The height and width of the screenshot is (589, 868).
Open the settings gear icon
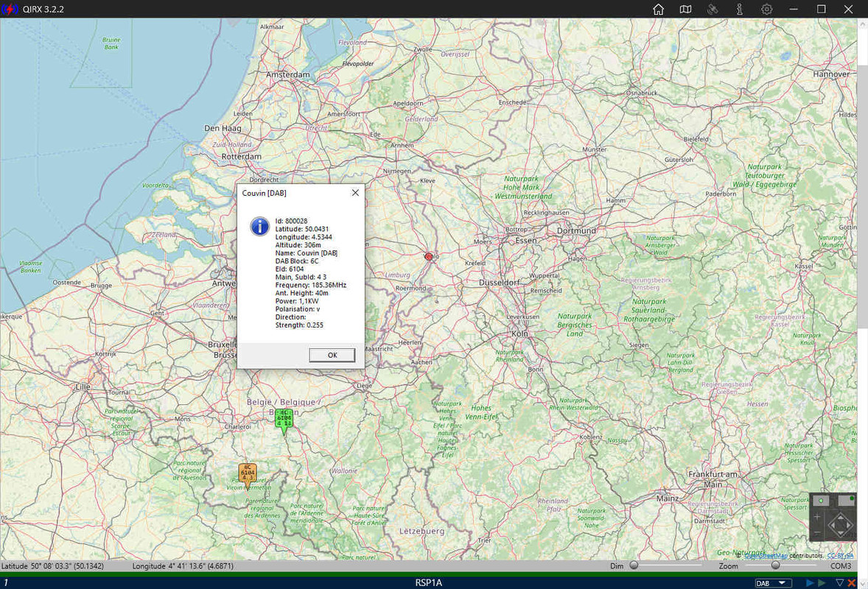tap(767, 10)
